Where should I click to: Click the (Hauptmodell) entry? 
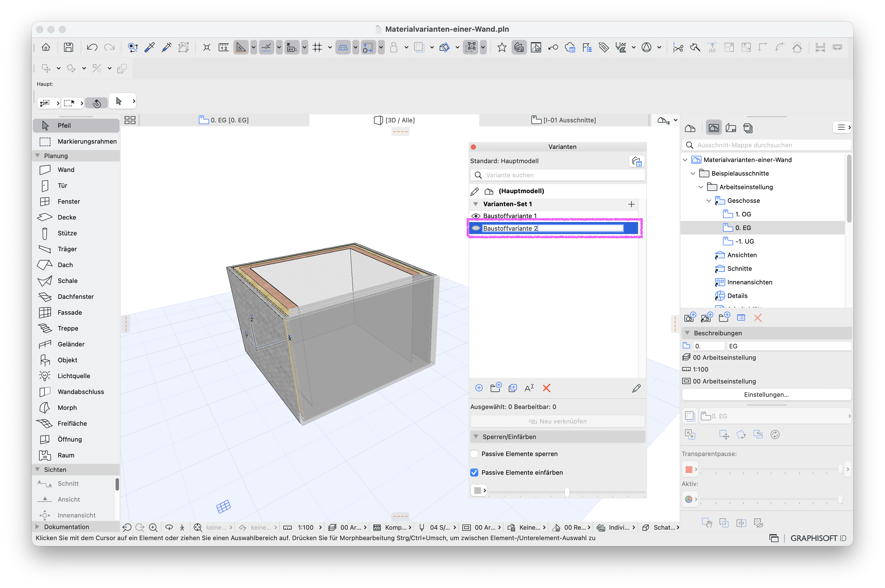click(x=521, y=191)
